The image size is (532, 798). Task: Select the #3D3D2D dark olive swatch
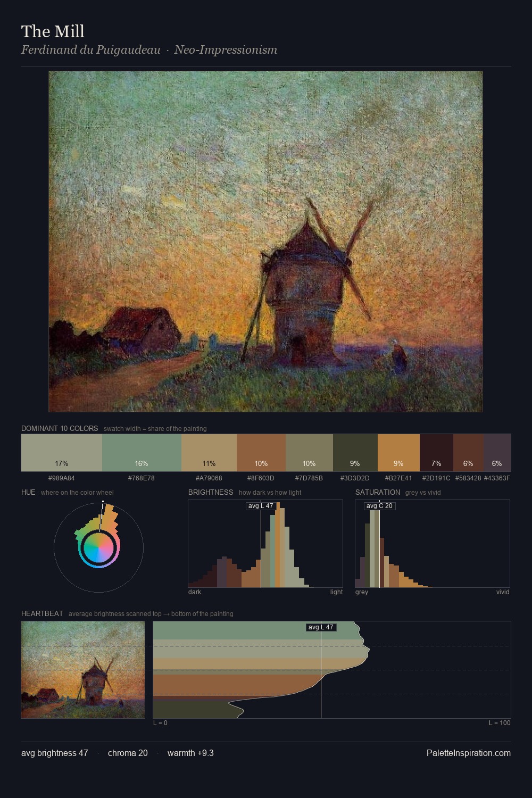(x=355, y=453)
